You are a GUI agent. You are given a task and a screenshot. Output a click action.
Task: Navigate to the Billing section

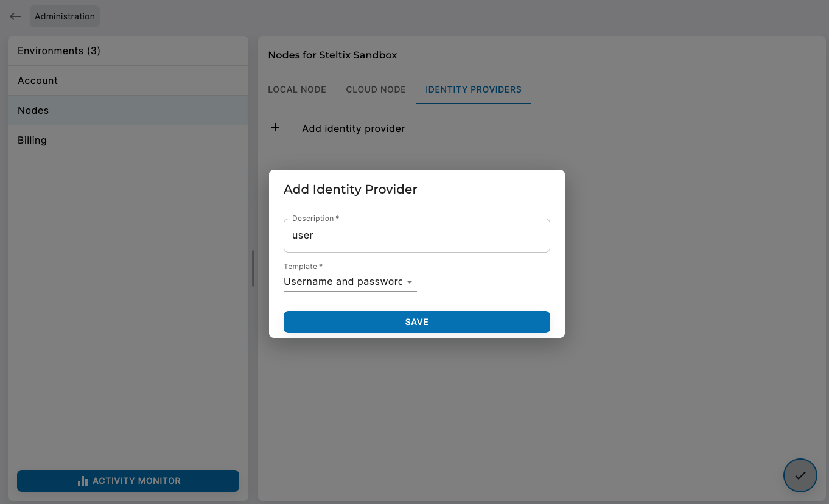point(32,140)
